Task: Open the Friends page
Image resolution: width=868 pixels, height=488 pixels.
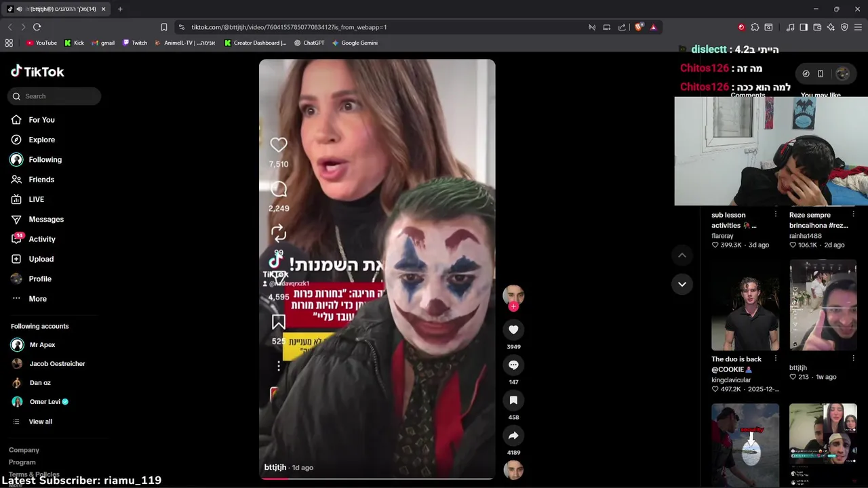Action: (x=41, y=180)
